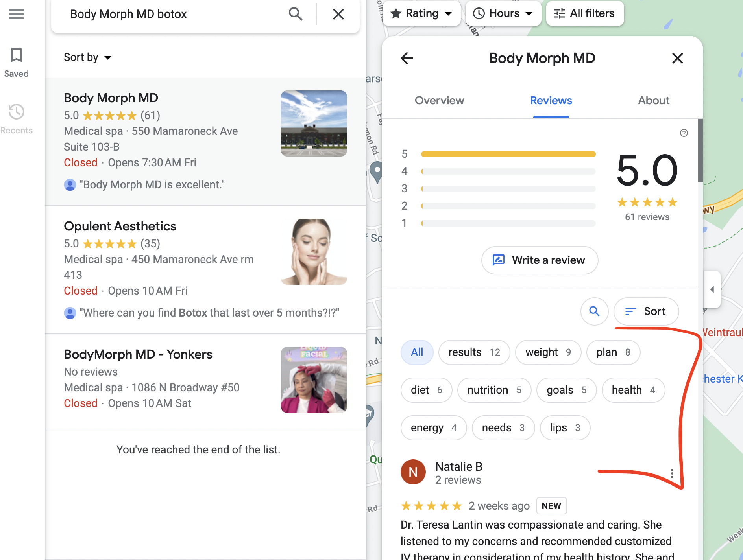Switch to the About tab
This screenshot has height=560, width=743.
654,101
